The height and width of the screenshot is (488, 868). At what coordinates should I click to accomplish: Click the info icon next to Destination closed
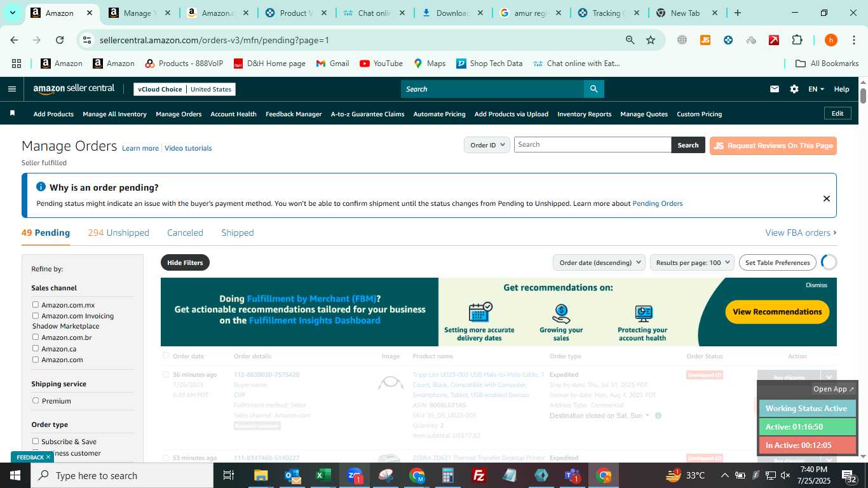coord(658,416)
